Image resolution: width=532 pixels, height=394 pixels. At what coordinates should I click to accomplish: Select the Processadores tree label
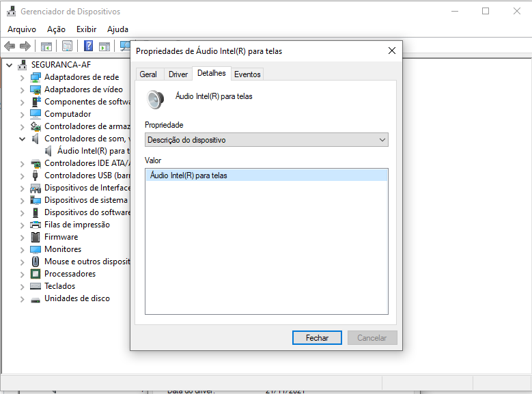[70, 274]
